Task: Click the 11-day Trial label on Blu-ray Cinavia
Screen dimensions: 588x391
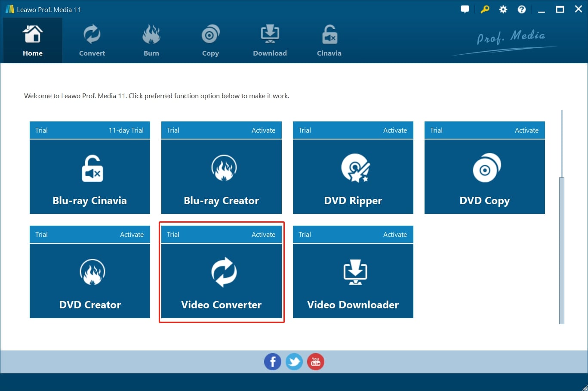Action: tap(126, 130)
